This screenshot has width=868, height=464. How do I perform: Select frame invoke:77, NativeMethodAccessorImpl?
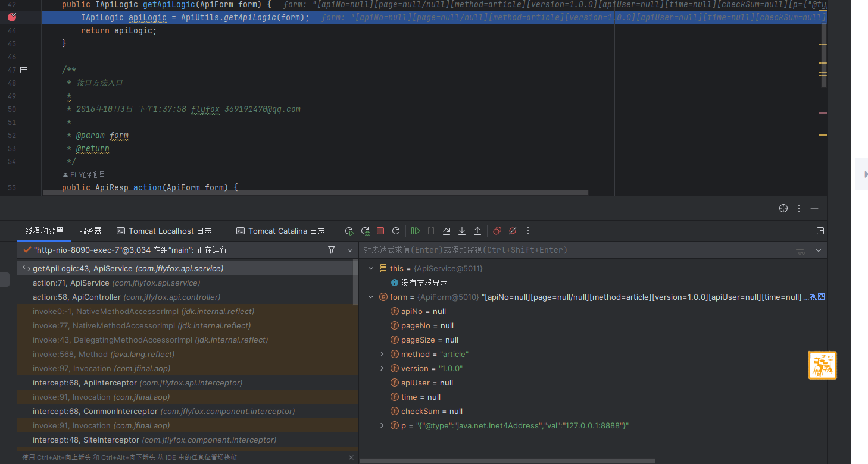pos(188,326)
